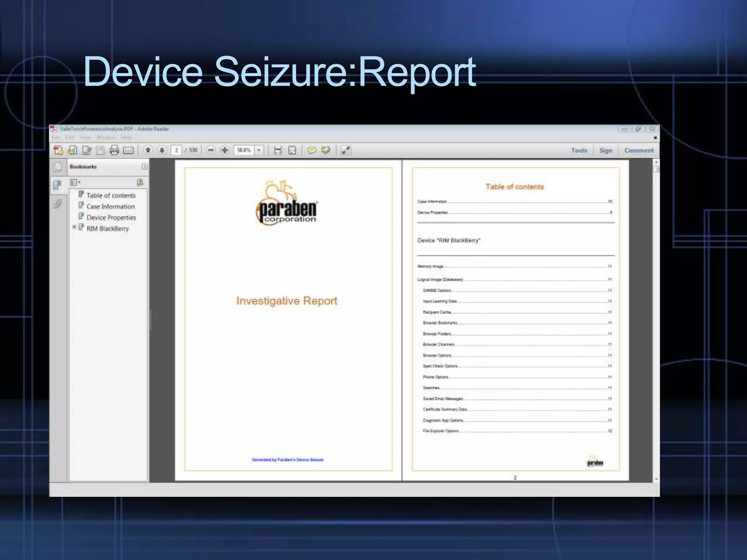Screen dimensions: 747x560
Task: Open the File menu
Action: point(56,137)
